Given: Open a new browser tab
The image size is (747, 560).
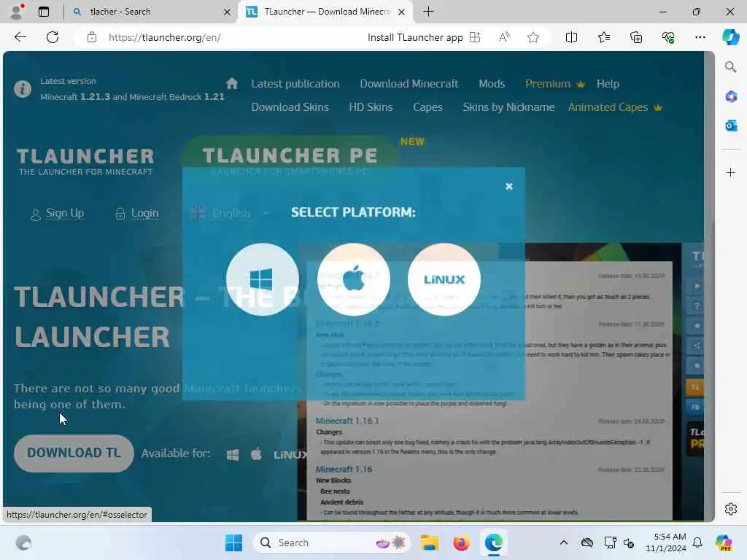Looking at the screenshot, I should coord(429,12).
